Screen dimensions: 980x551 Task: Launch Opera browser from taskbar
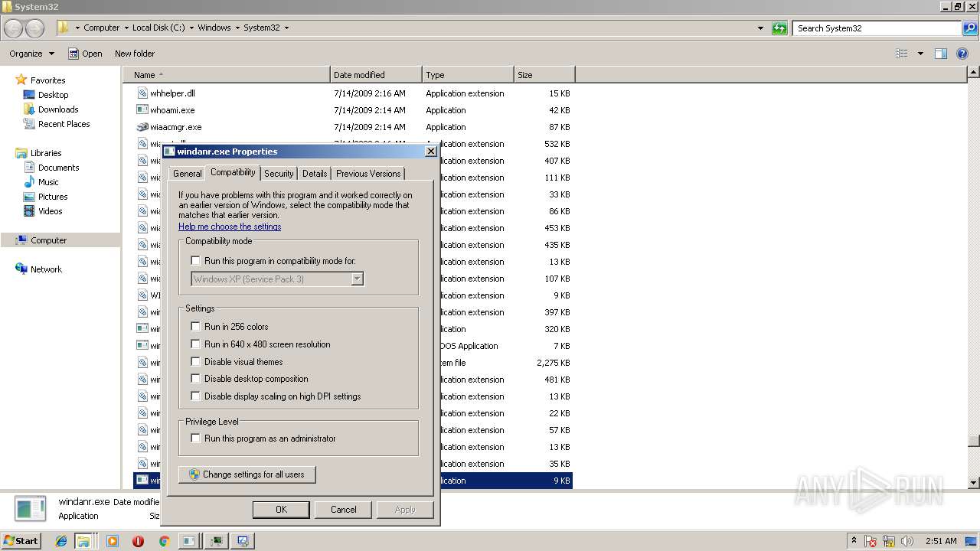point(138,541)
